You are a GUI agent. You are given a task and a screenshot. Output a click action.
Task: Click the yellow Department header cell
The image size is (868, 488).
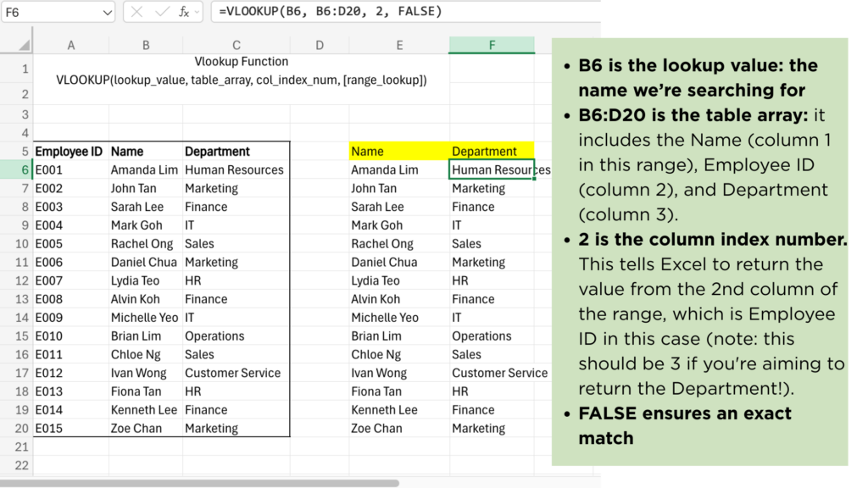pyautogui.click(x=492, y=151)
